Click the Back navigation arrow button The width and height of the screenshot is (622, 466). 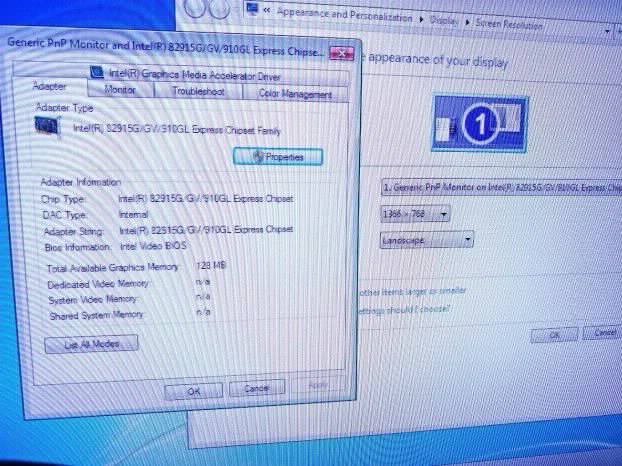196,8
